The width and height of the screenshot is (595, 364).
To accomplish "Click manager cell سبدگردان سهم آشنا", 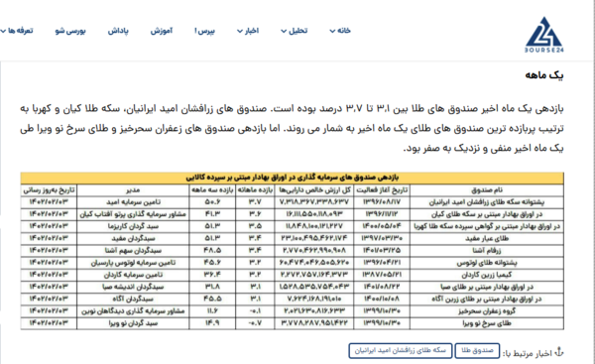I will (133, 251).
